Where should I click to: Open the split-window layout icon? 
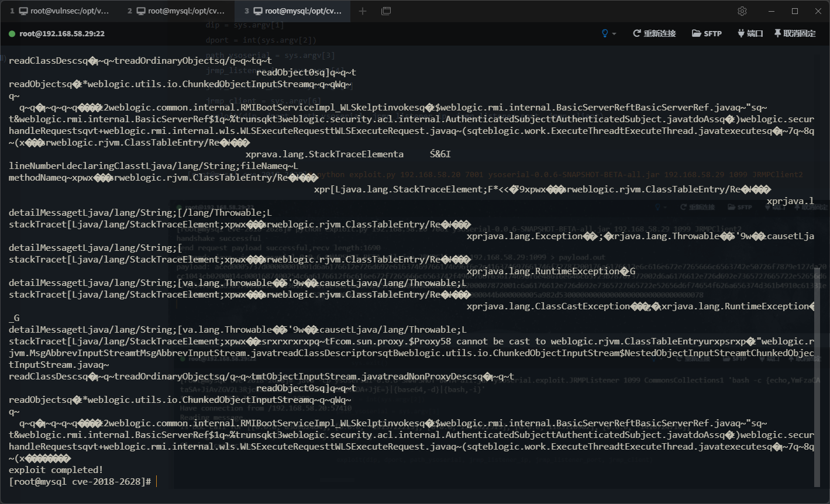pyautogui.click(x=386, y=11)
